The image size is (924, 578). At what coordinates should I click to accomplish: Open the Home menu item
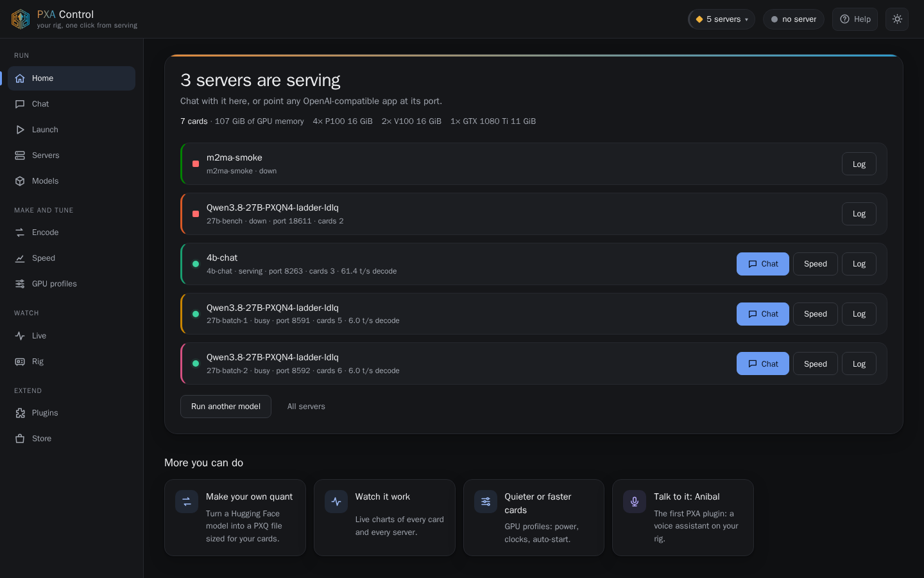(x=72, y=78)
